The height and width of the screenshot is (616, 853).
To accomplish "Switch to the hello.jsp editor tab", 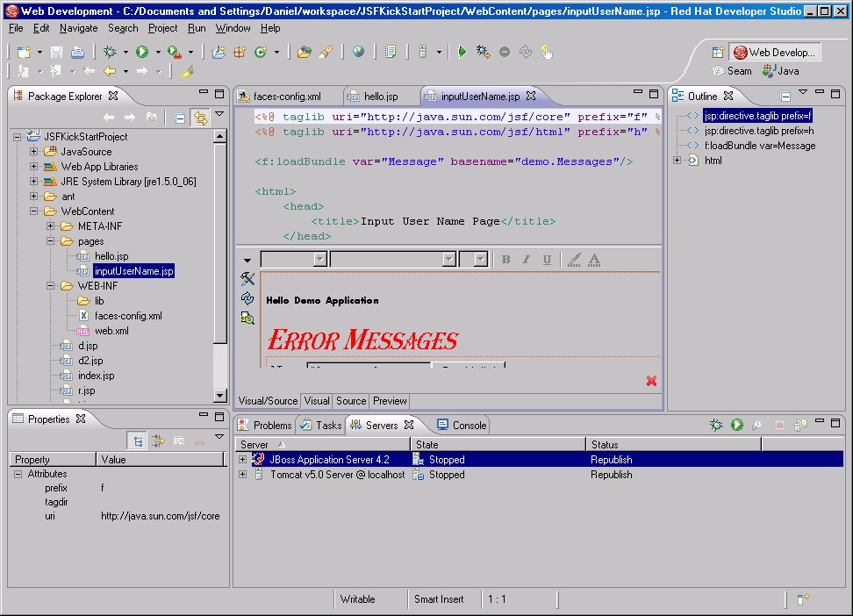I will 380,97.
